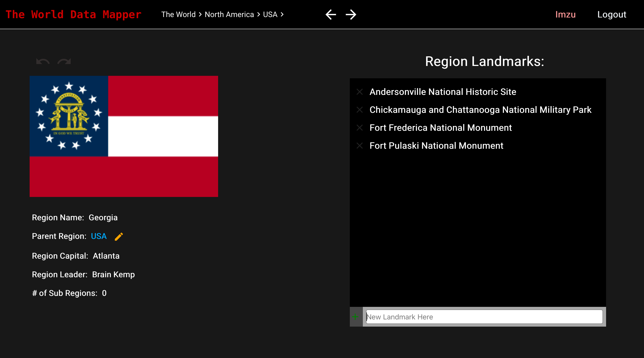Focus the New Landmark Here input
Image resolution: width=644 pixels, height=358 pixels.
click(484, 317)
